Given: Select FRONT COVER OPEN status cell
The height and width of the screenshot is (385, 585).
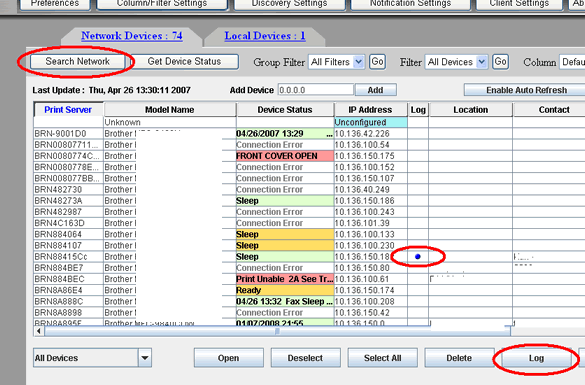Looking at the screenshot, I should pos(285,156).
